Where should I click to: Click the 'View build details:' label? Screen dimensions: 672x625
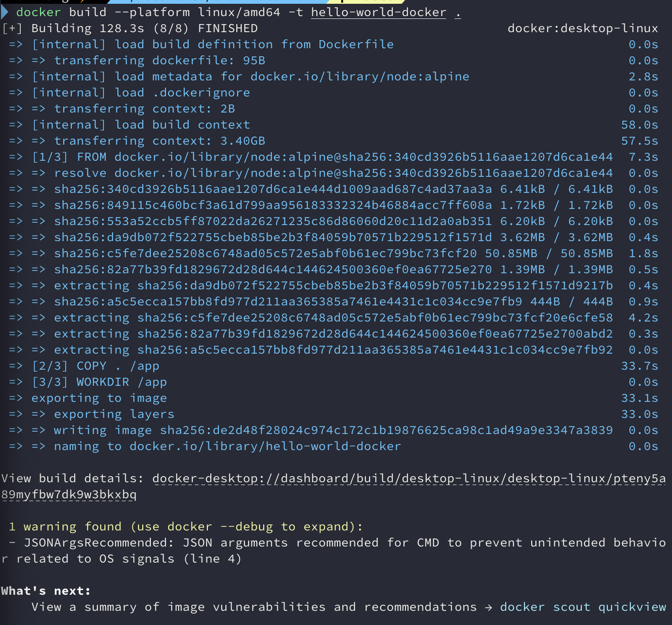[x=73, y=478]
